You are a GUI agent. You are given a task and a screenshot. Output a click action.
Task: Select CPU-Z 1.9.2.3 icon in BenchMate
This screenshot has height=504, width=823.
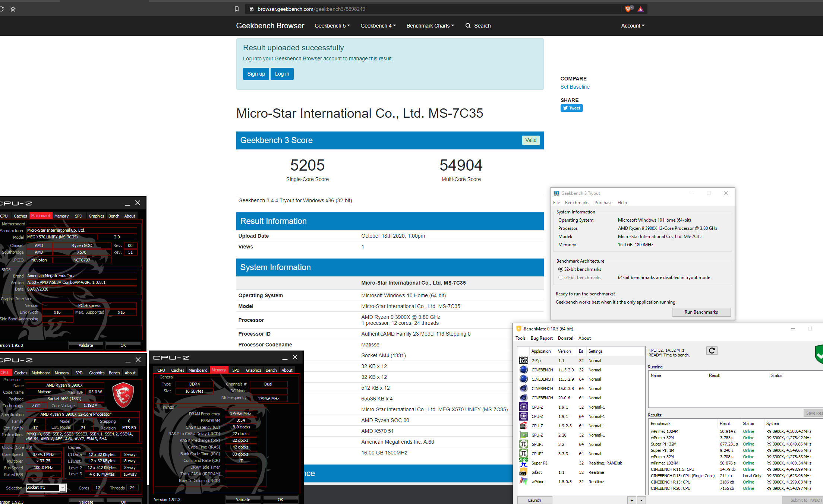click(524, 426)
